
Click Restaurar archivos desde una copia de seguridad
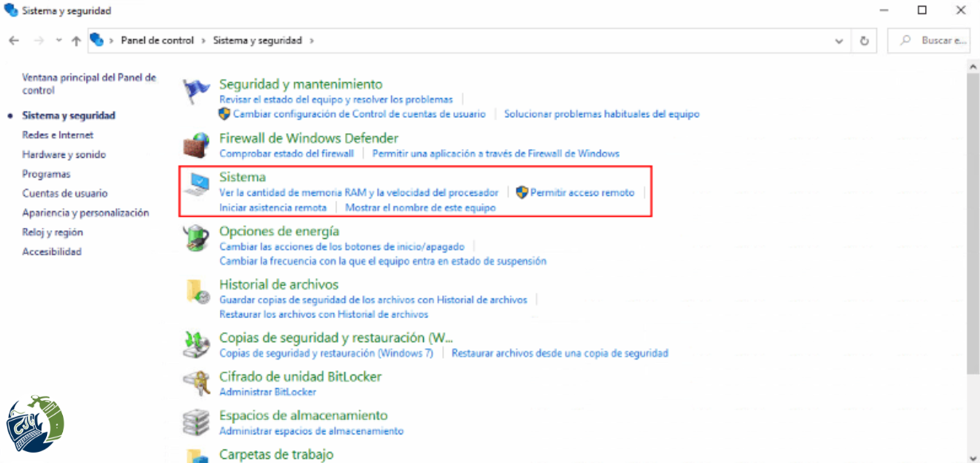[559, 353]
